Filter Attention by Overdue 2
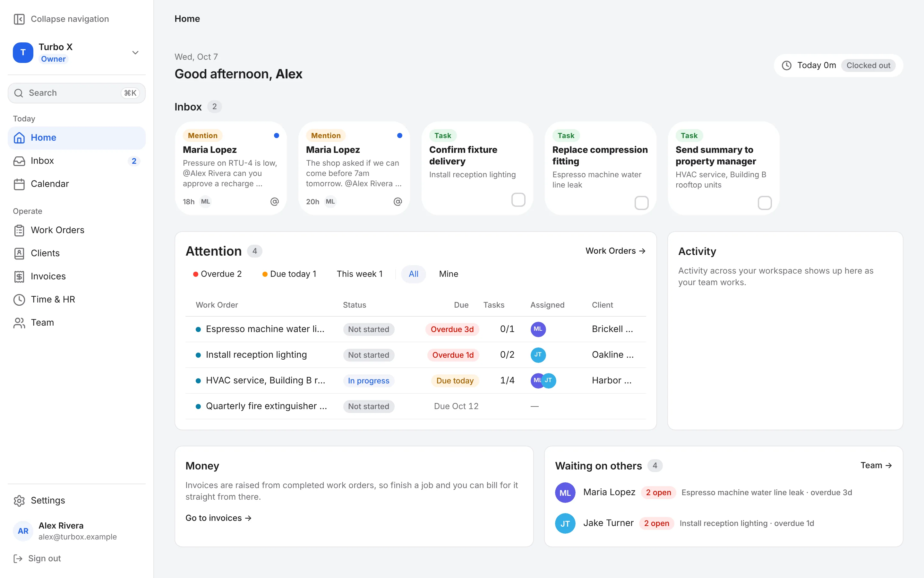Viewport: 924px width, 578px height. tap(217, 274)
